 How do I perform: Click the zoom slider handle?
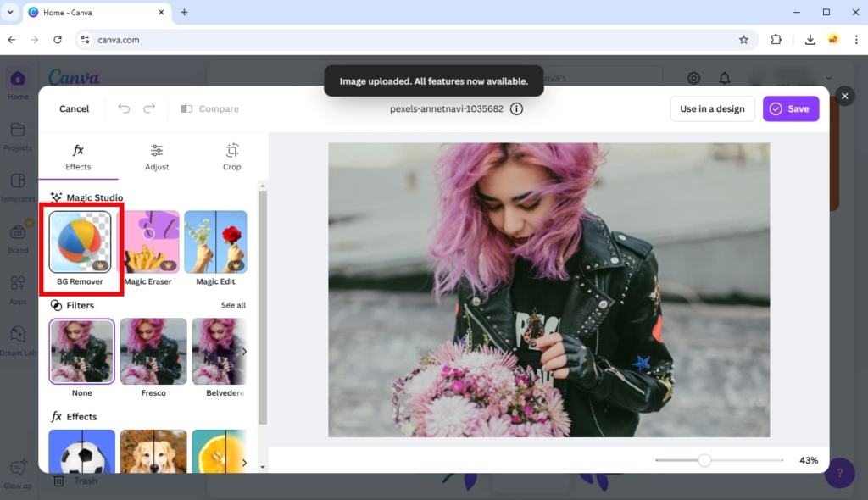tap(704, 460)
